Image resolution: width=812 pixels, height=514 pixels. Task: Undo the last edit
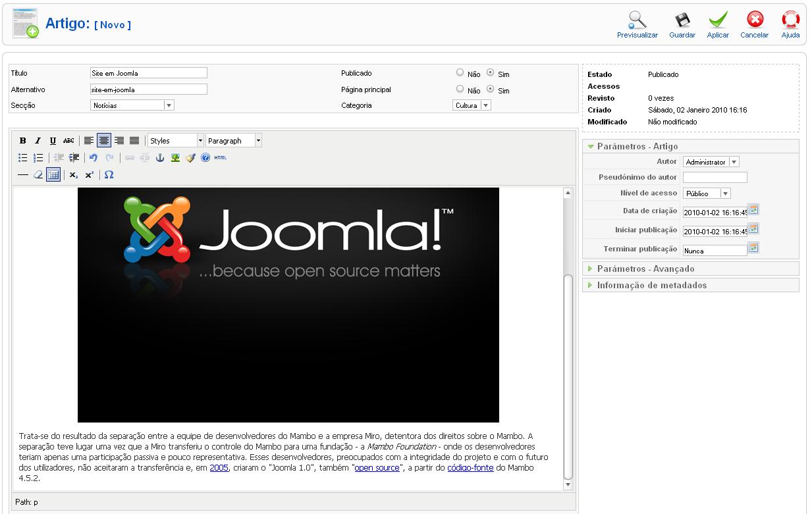click(94, 158)
